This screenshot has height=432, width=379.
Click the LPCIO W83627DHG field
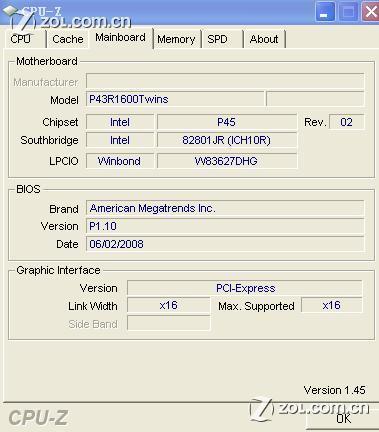click(227, 161)
